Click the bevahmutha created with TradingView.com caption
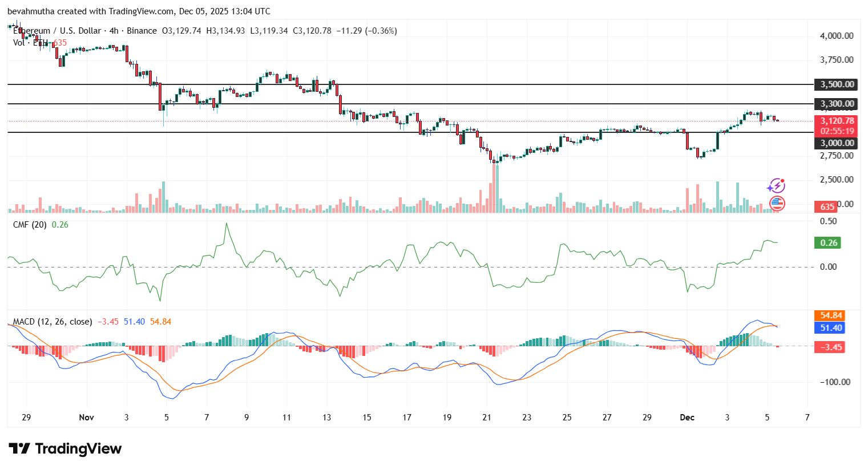 point(139,11)
